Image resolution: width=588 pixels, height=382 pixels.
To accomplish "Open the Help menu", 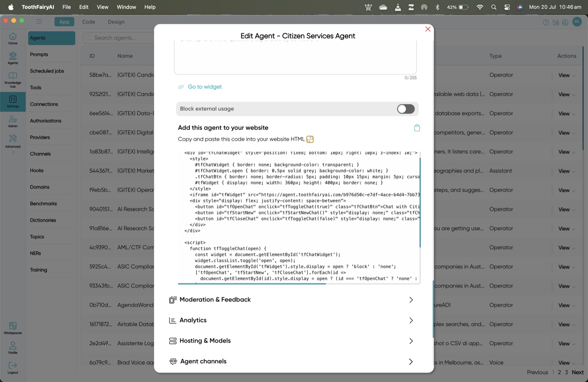I will click(x=150, y=7).
